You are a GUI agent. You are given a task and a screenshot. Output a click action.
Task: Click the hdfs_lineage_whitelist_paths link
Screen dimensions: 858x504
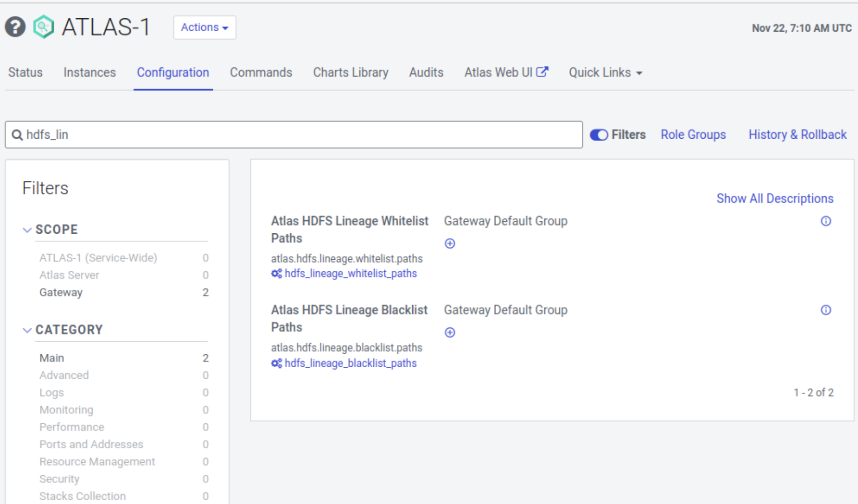350,274
